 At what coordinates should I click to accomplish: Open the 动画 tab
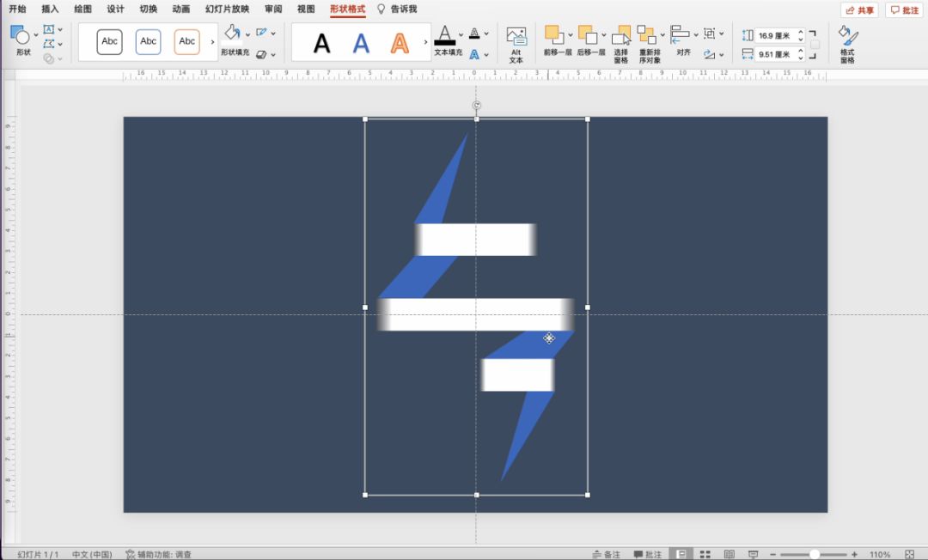pos(180,9)
